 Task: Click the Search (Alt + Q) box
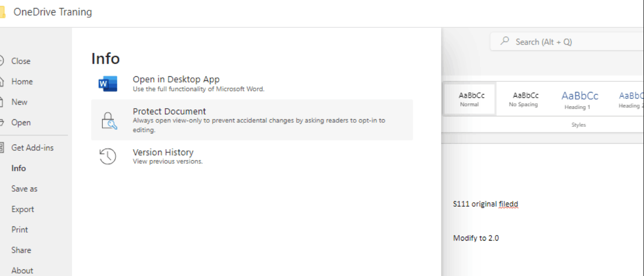pyautogui.click(x=566, y=42)
